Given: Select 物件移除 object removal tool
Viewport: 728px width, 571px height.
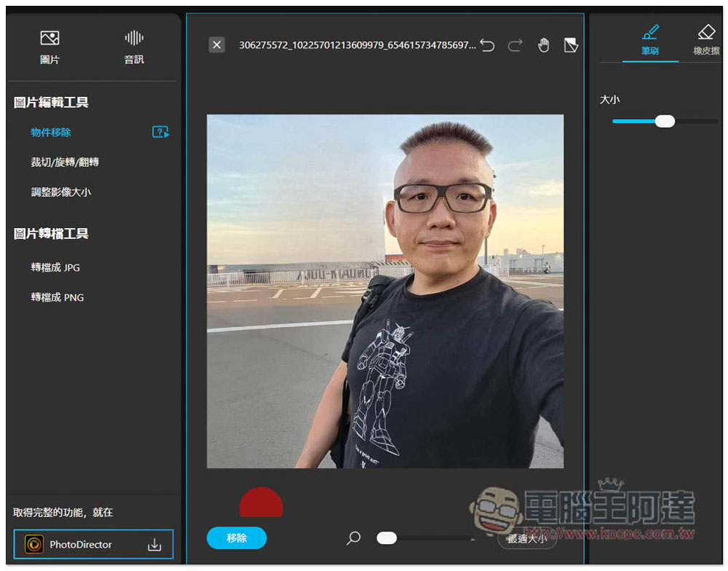Looking at the screenshot, I should click(51, 133).
